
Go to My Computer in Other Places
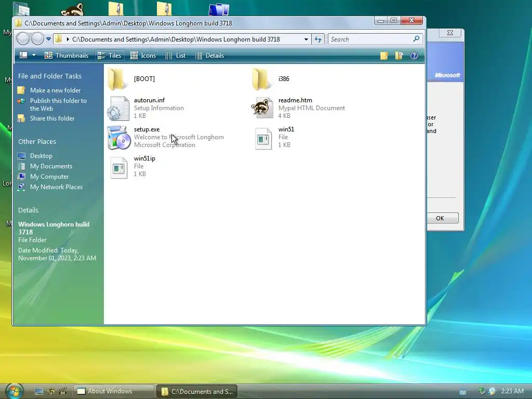click(x=49, y=177)
